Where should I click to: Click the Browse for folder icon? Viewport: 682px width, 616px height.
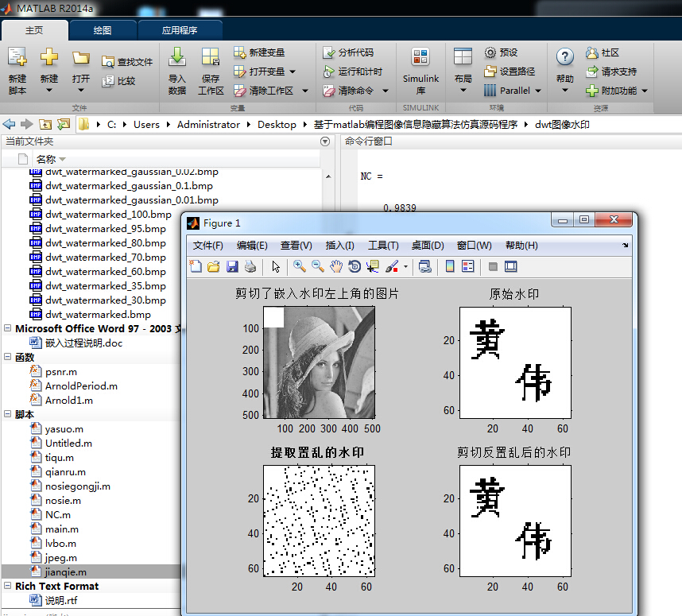pos(64,125)
